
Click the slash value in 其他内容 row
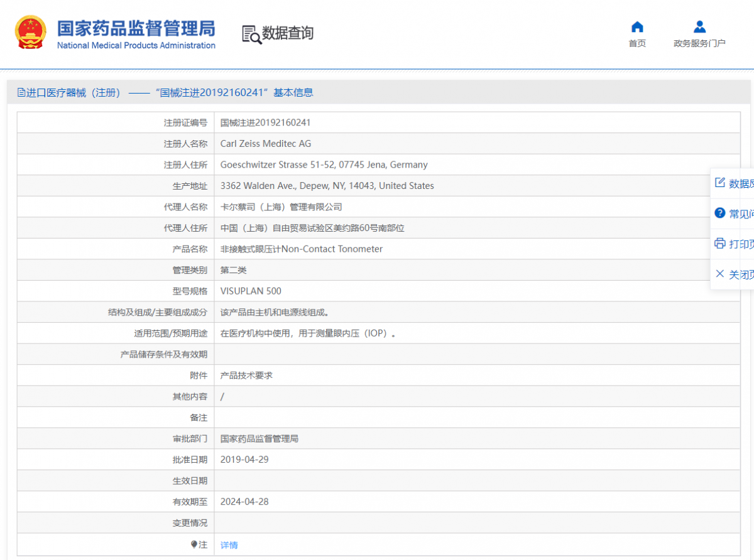coord(222,397)
